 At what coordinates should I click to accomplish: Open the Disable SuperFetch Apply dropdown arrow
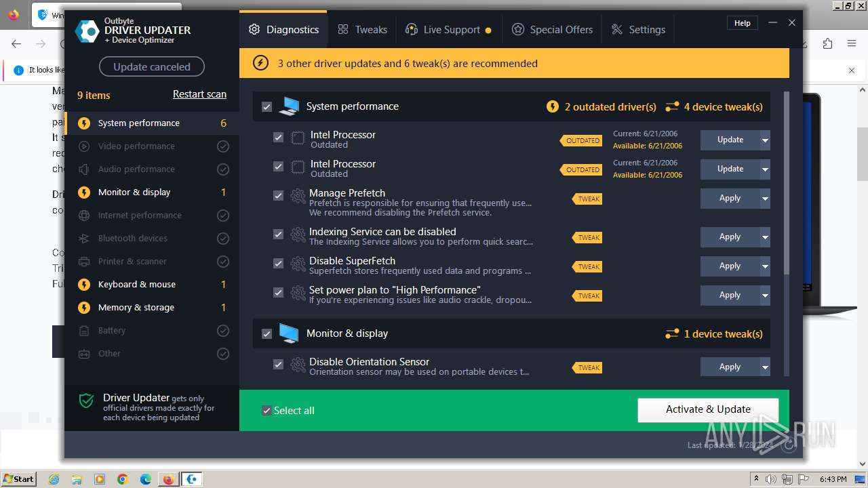click(x=765, y=266)
